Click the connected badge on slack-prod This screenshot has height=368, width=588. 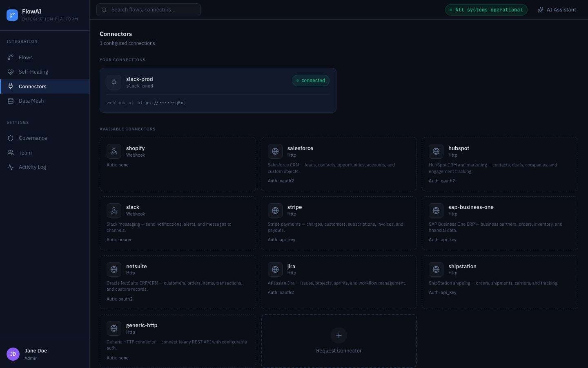[x=311, y=81]
